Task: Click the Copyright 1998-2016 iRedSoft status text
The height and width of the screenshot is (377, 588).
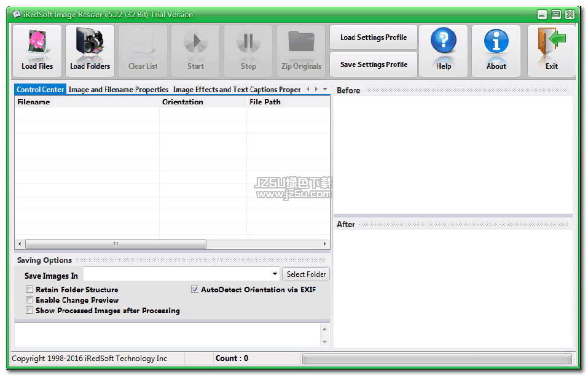Action: pos(89,358)
